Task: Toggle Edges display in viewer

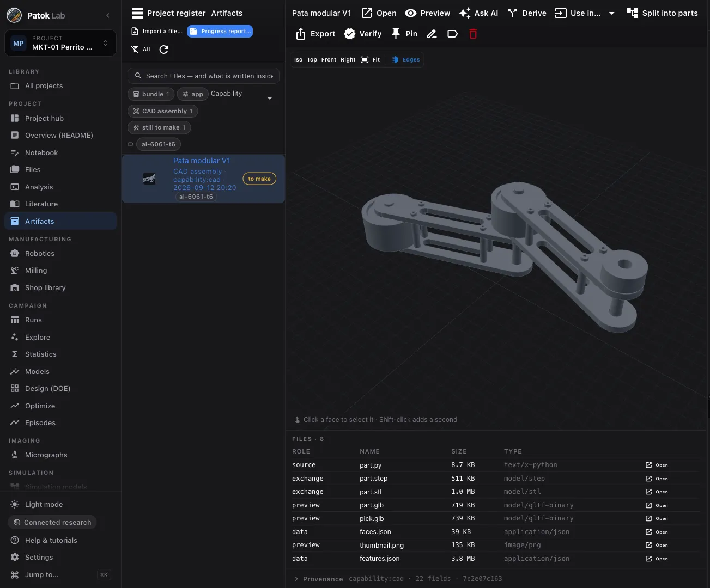Action: pos(406,60)
